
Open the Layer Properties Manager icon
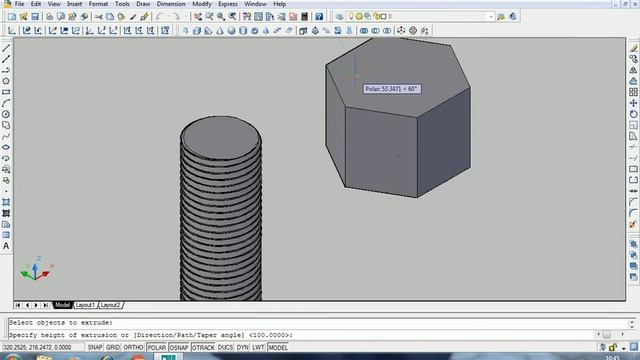(x=339, y=17)
